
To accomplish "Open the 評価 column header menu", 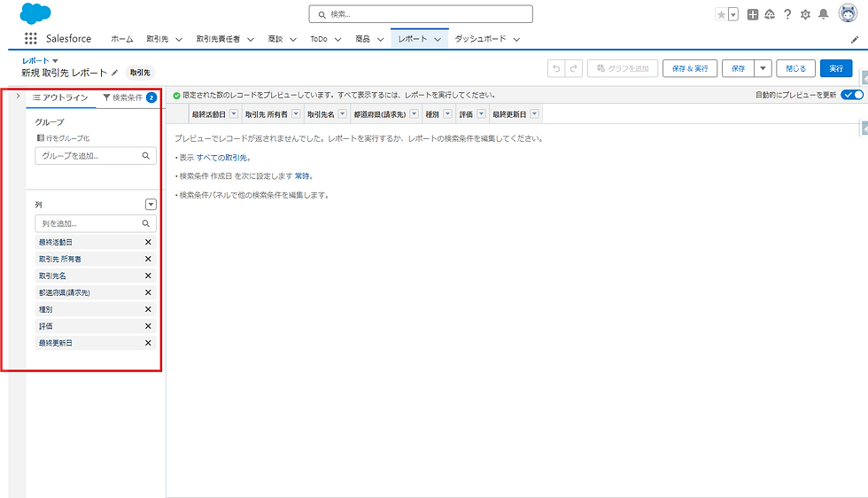I will (482, 114).
